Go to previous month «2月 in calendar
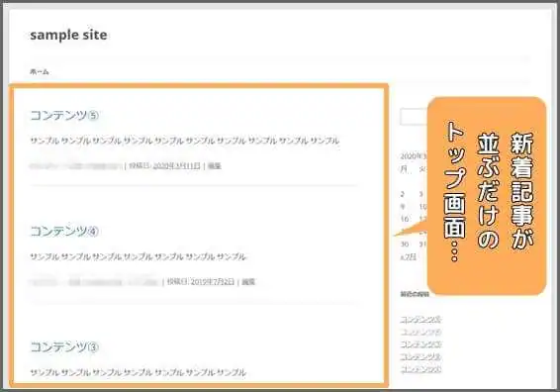Image resolution: width=560 pixels, height=392 pixels. [408, 257]
